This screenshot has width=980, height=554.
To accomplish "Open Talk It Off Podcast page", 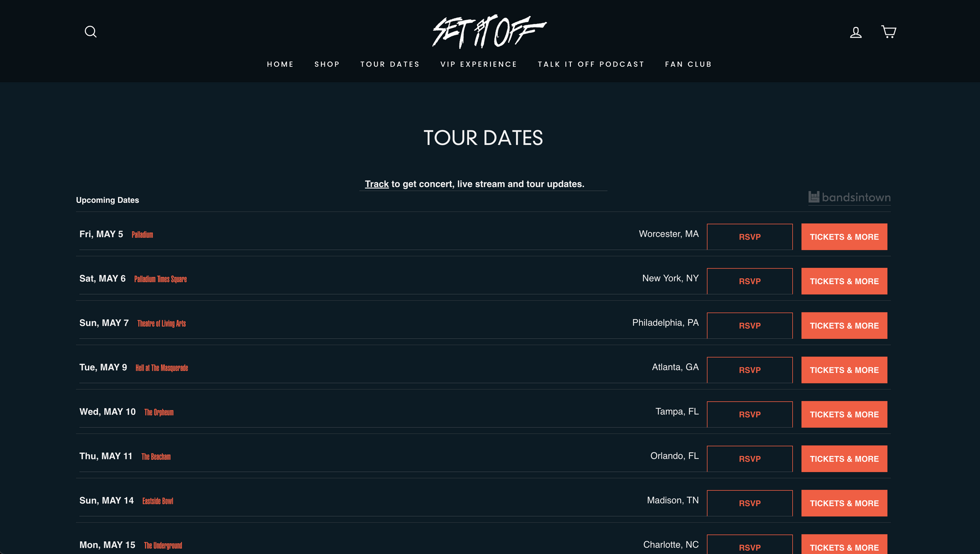I will 591,64.
